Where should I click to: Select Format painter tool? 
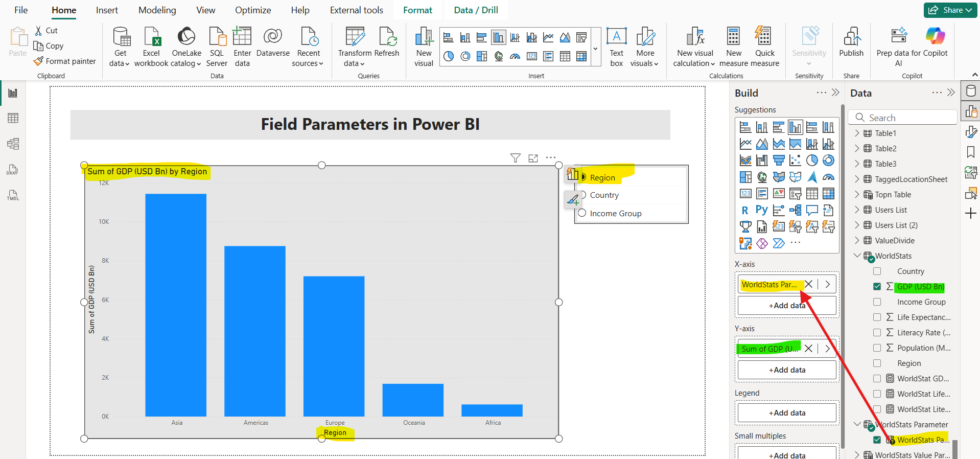tap(64, 61)
